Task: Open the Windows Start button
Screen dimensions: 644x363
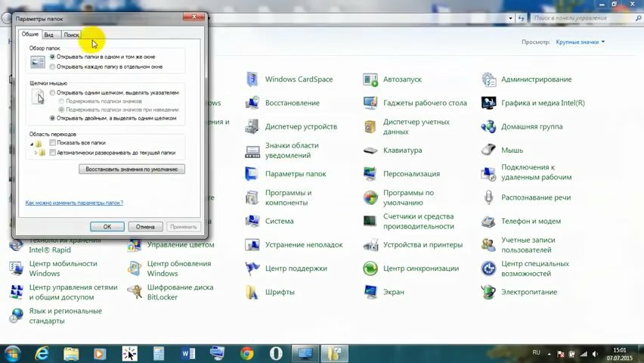Action: coord(12,353)
